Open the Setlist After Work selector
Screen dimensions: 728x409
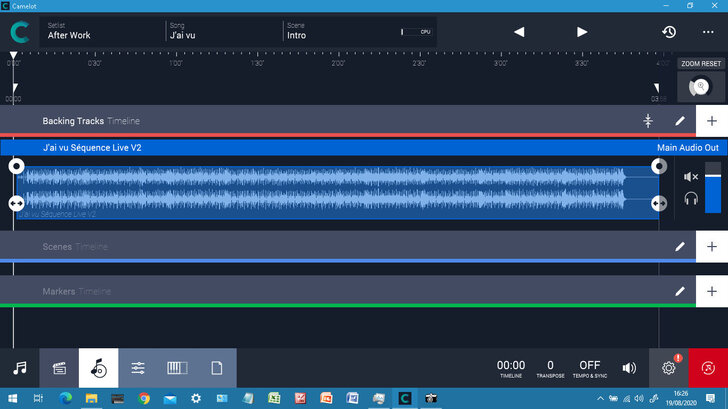pyautogui.click(x=100, y=31)
